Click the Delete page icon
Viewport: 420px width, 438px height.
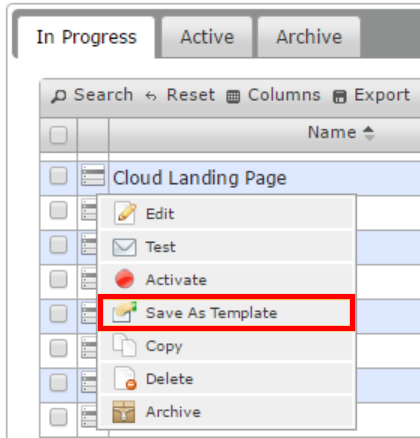click(x=125, y=378)
